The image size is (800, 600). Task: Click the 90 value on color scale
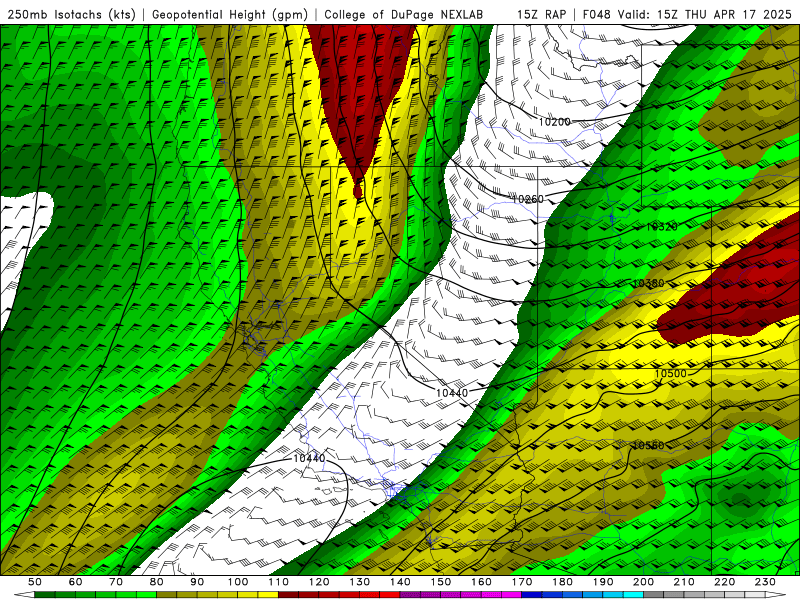197,582
